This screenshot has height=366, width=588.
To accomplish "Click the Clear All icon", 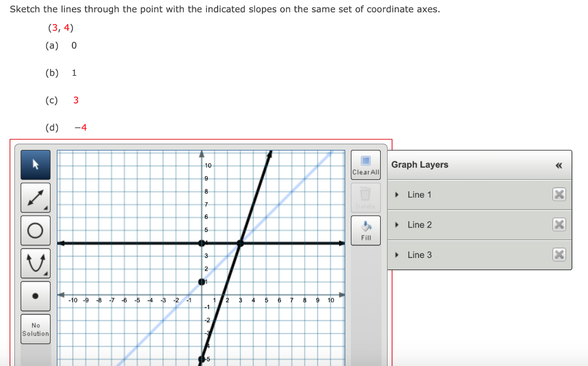I will (x=365, y=165).
